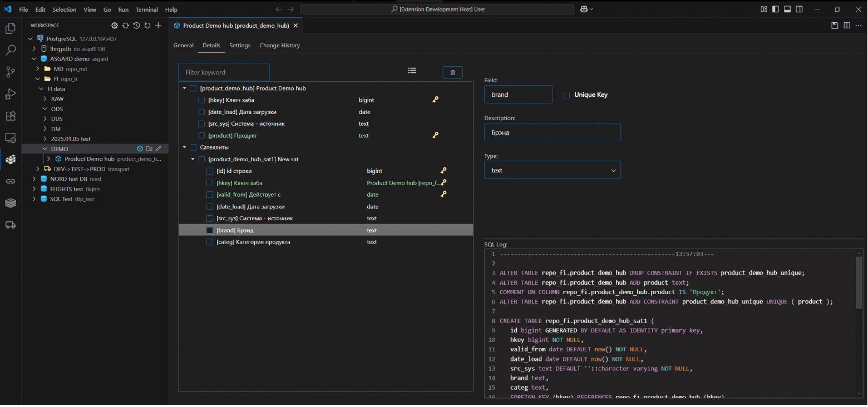Screen dimensions: 868x407
Task: Click the trash delete button above field list
Action: tap(452, 72)
